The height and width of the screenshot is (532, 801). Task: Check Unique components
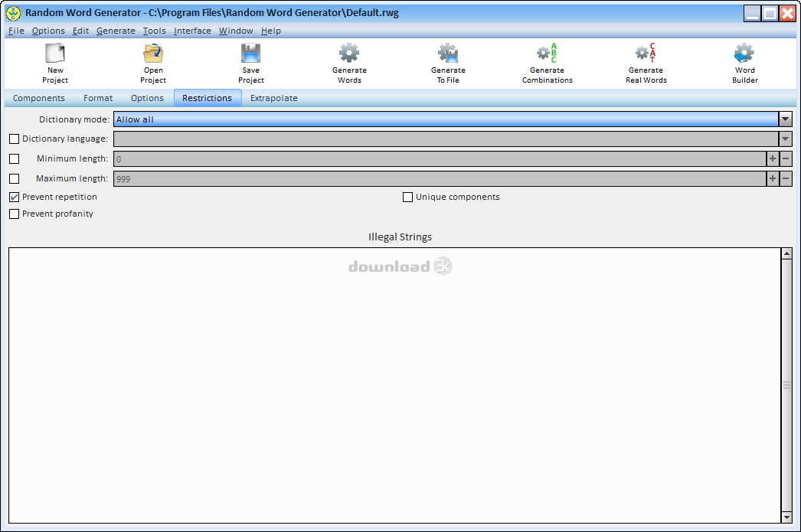pos(407,197)
